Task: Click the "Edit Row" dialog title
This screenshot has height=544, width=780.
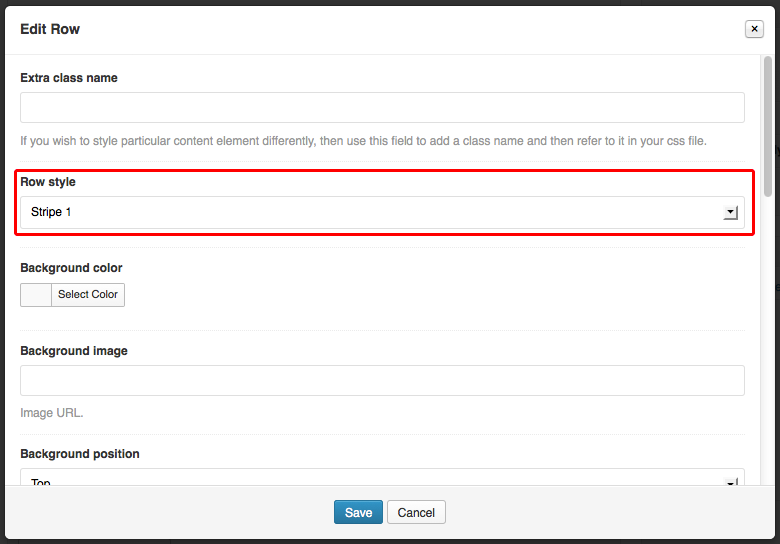Action: (x=50, y=29)
